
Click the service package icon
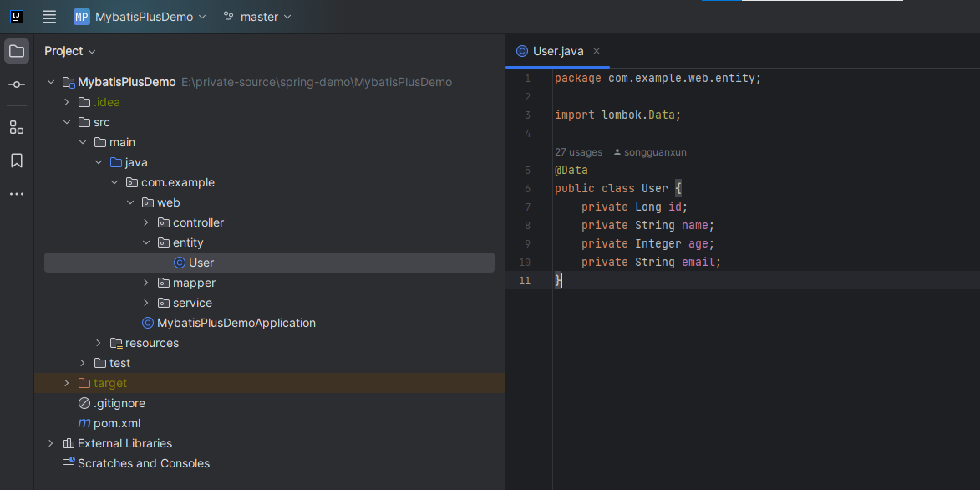pyautogui.click(x=163, y=303)
